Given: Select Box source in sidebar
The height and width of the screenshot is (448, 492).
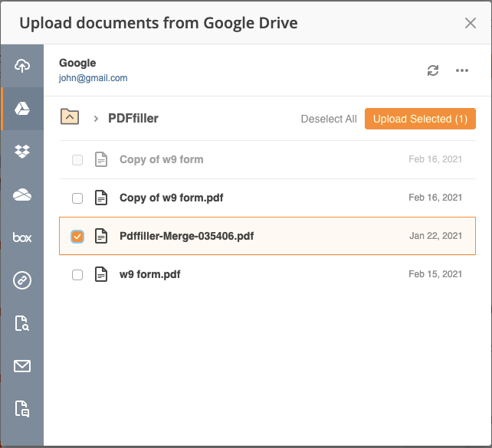Looking at the screenshot, I should [x=22, y=237].
